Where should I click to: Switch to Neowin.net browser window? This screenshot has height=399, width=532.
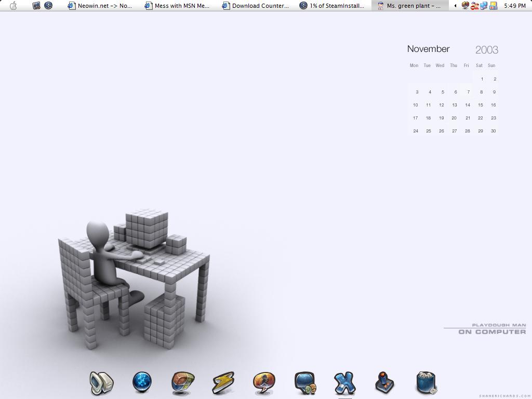tap(101, 6)
